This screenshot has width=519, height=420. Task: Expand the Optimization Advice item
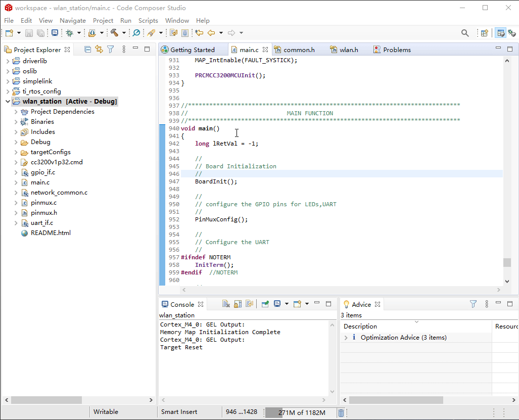coord(346,338)
